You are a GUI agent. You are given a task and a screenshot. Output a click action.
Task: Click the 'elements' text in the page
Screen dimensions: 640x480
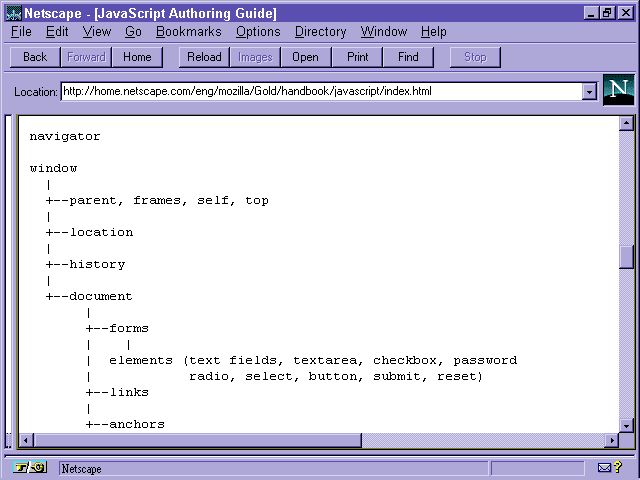pos(141,360)
